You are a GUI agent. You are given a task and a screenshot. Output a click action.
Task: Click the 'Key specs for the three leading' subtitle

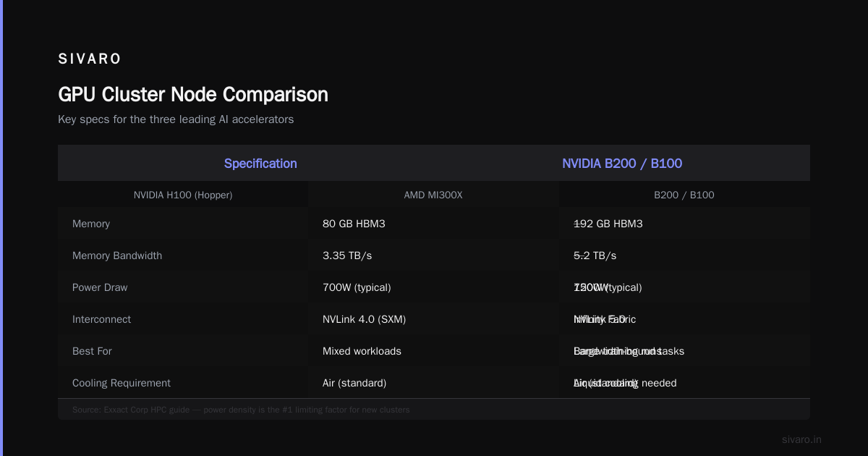tap(176, 119)
